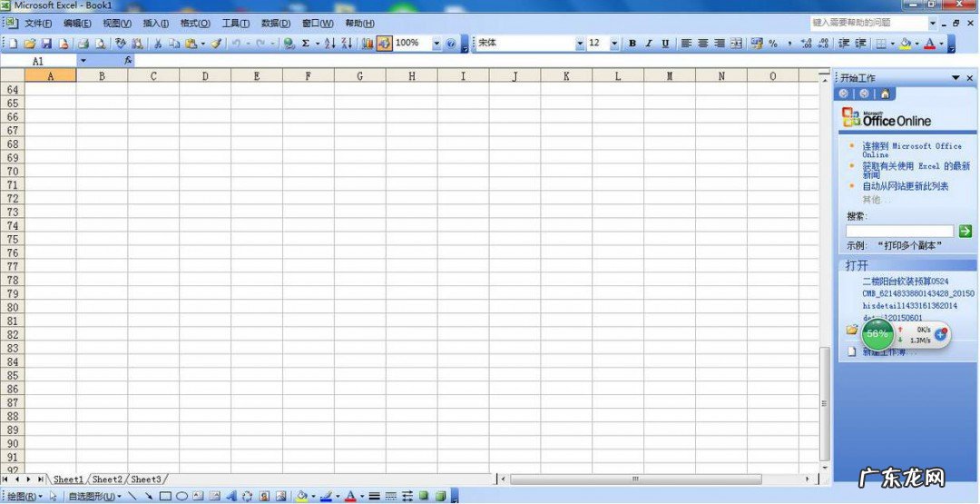Viewport: 980px width, 504px height.
Task: Select the Arrow drawing tool
Action: click(149, 496)
